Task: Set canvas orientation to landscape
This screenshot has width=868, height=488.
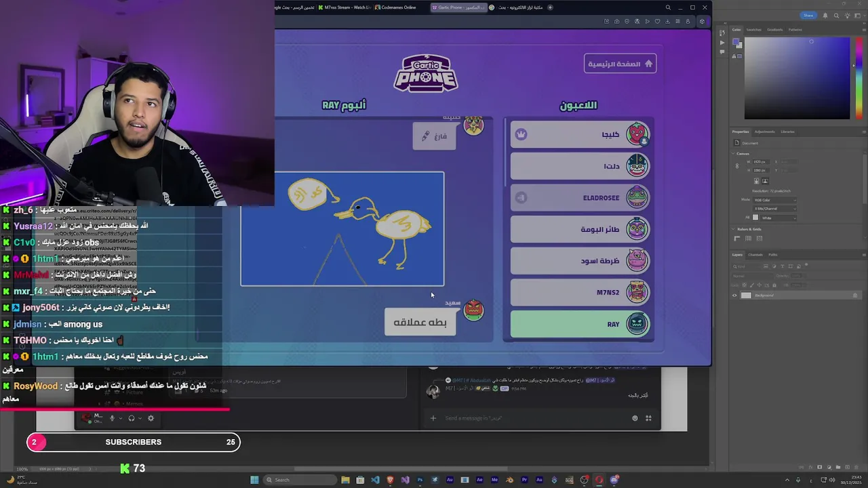Action: pos(765,181)
